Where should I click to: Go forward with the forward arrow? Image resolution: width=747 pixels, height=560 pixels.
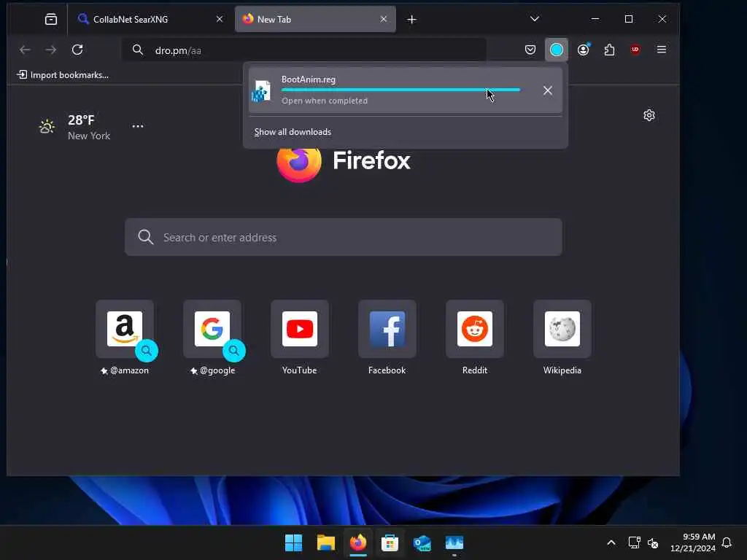(51, 50)
